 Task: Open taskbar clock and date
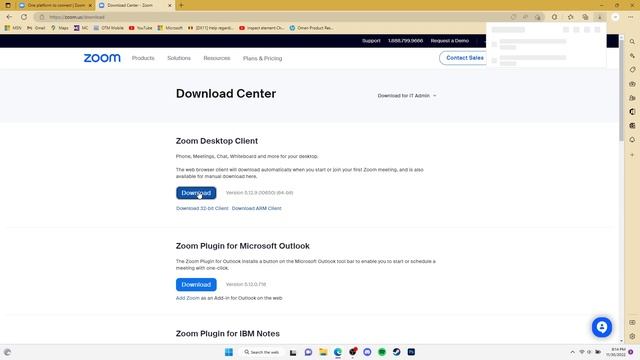[616, 352]
